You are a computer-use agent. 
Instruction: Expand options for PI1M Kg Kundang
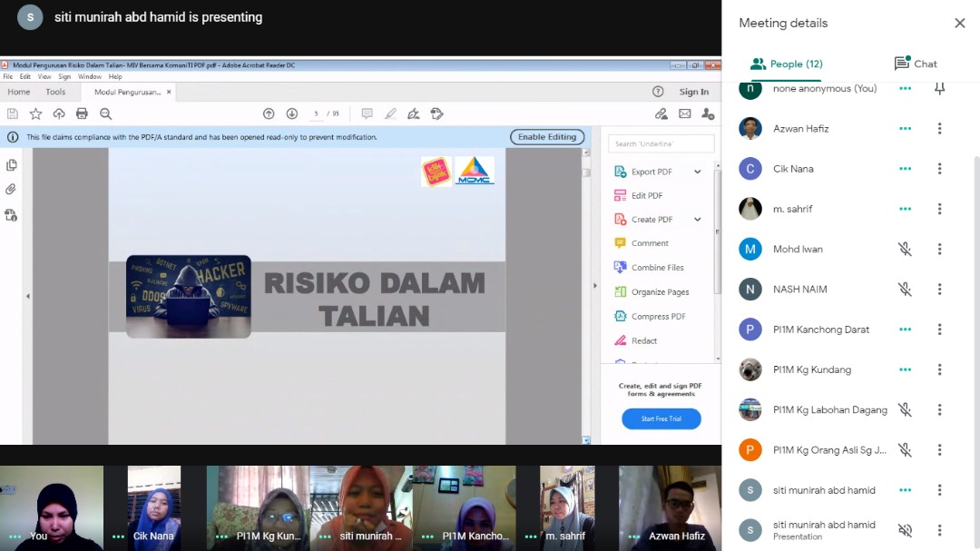click(939, 369)
